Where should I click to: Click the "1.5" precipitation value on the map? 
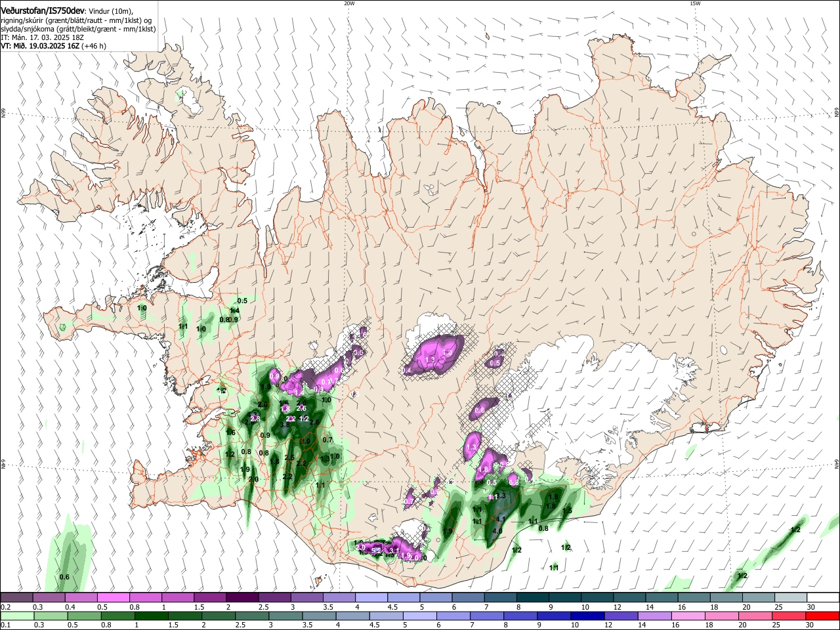pyautogui.click(x=568, y=510)
